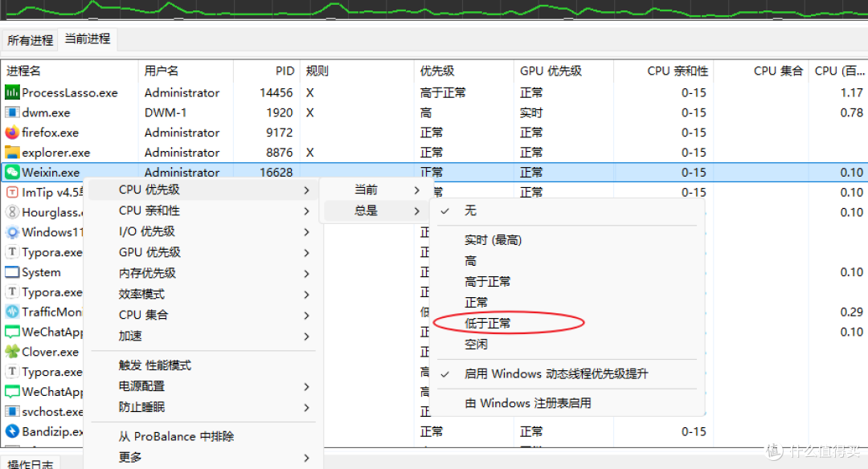Click the Windows11 process icon
Image resolution: width=868 pixels, height=469 pixels.
[x=12, y=232]
